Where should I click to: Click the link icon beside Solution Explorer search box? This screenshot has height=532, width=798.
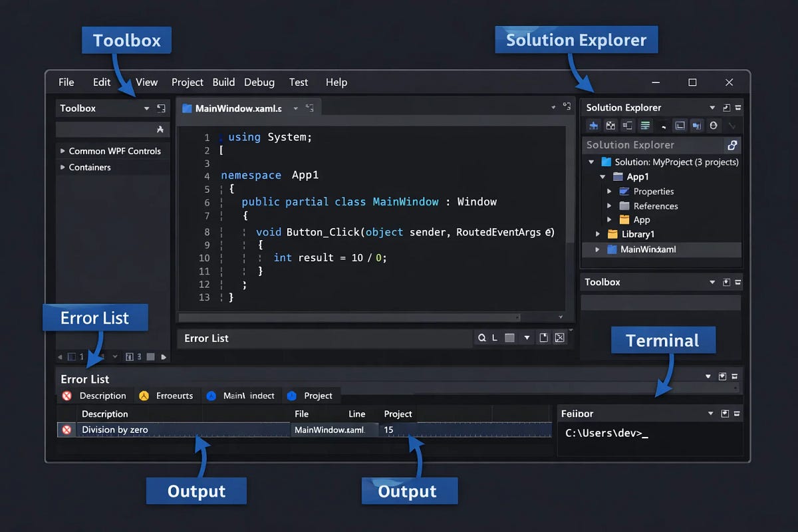pyautogui.click(x=732, y=145)
